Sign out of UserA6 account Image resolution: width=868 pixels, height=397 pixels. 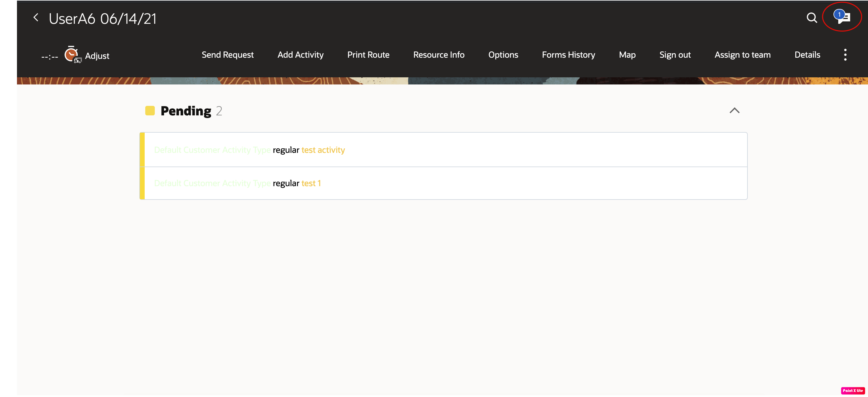[675, 54]
